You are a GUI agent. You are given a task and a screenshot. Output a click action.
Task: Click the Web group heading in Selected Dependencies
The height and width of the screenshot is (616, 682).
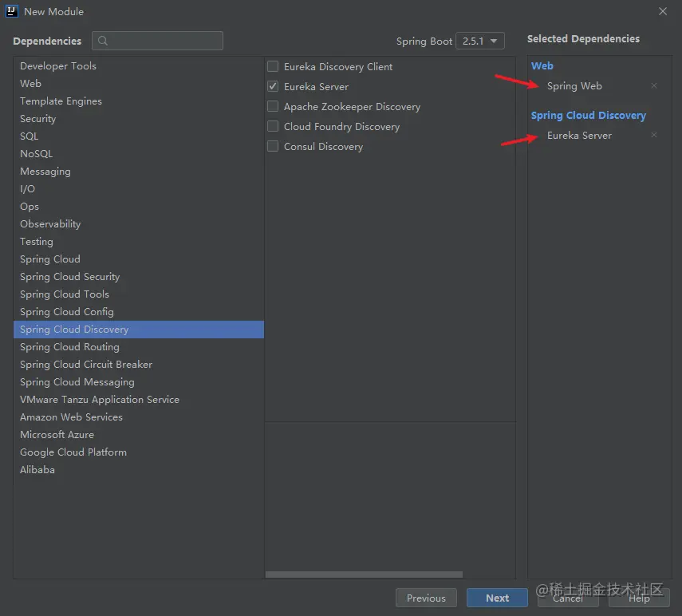click(542, 65)
